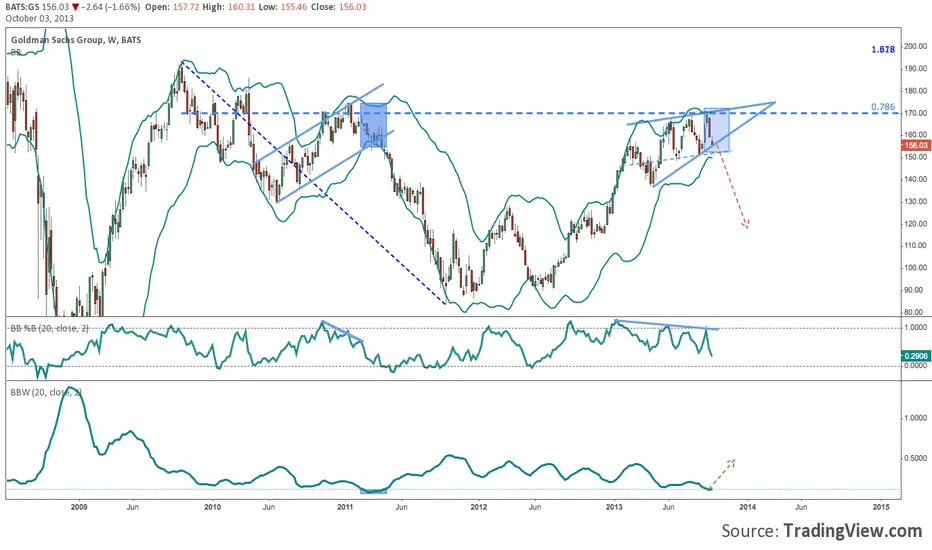Click the 2010 time axis label
Image resolution: width=932 pixels, height=550 pixels.
point(212,507)
